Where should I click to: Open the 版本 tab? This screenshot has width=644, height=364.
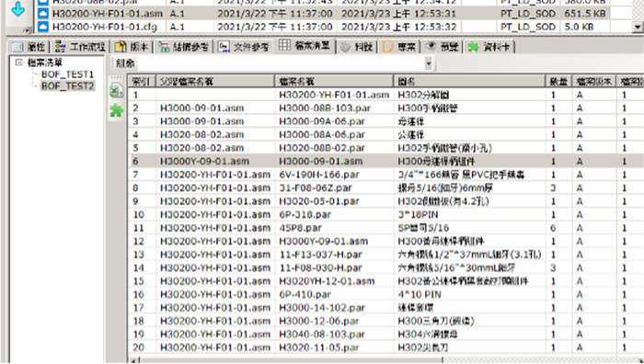pos(131,47)
